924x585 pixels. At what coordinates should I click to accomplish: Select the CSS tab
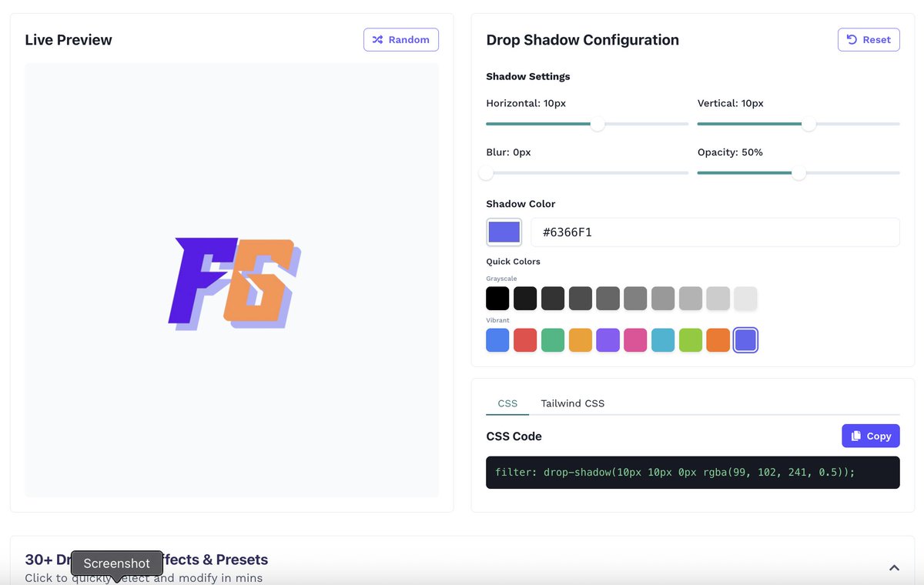tap(507, 403)
